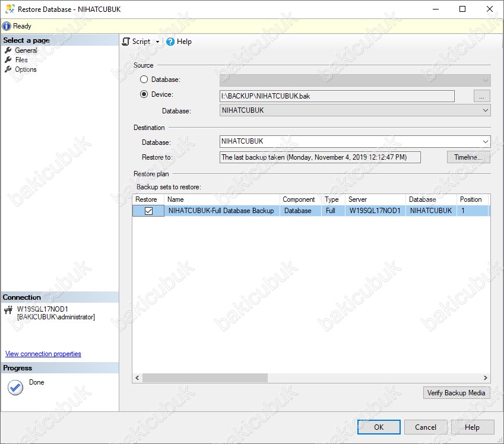504x444 pixels.
Task: Open View connection properties link
Action: pos(43,354)
